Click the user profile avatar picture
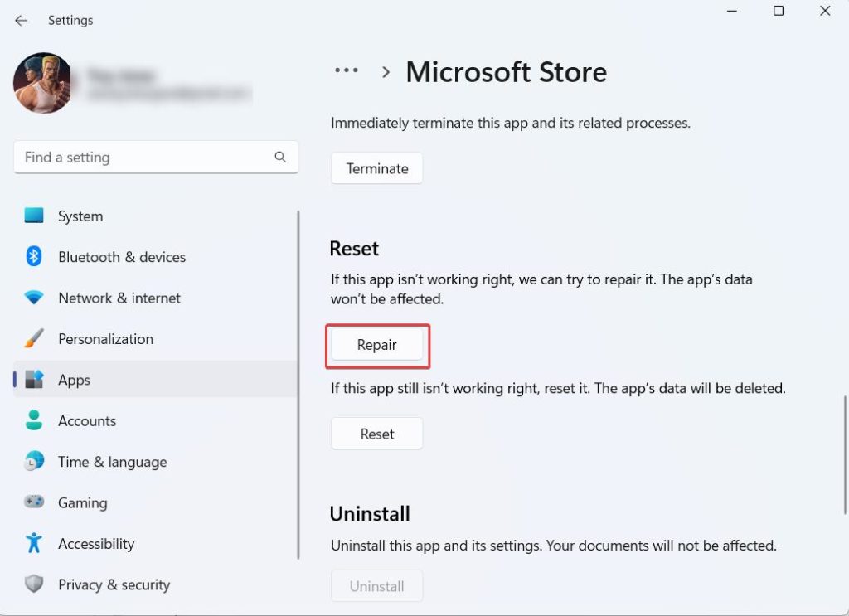This screenshot has width=849, height=616. tap(42, 84)
